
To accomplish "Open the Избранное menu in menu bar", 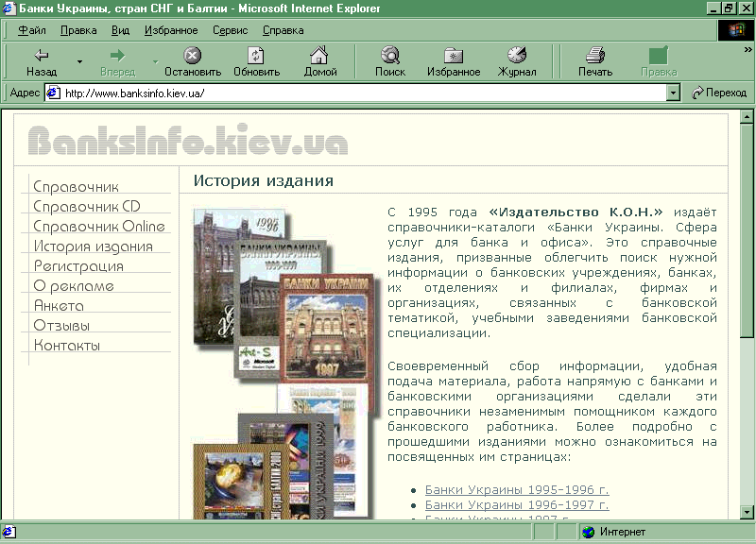I will (x=171, y=30).
